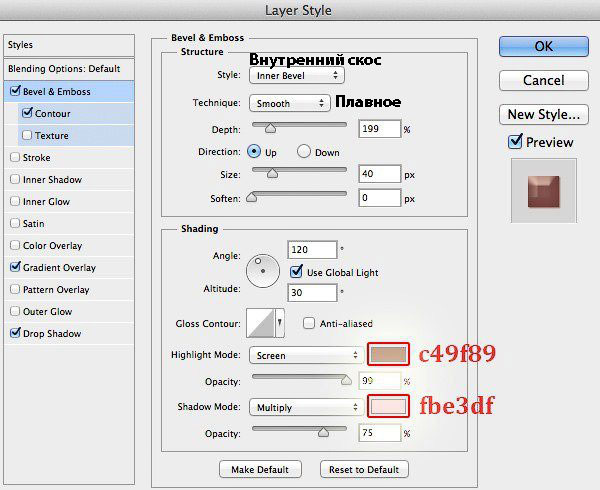Click the Shadow Opacity field showing 75
The width and height of the screenshot is (600, 490).
coord(380,433)
